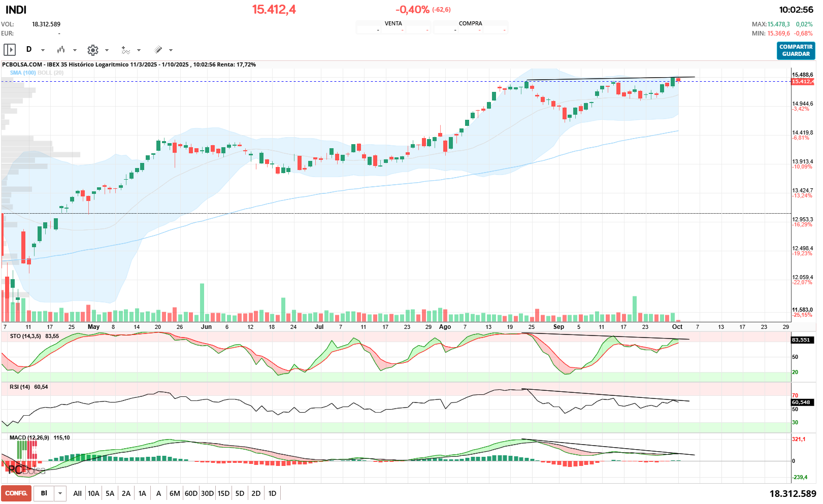
Task: Choose the 2A time range
Action: [x=126, y=493]
